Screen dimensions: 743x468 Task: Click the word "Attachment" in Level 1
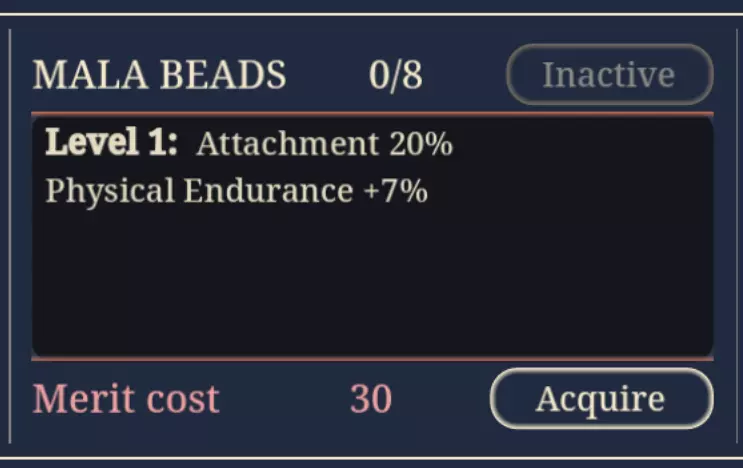click(x=287, y=145)
